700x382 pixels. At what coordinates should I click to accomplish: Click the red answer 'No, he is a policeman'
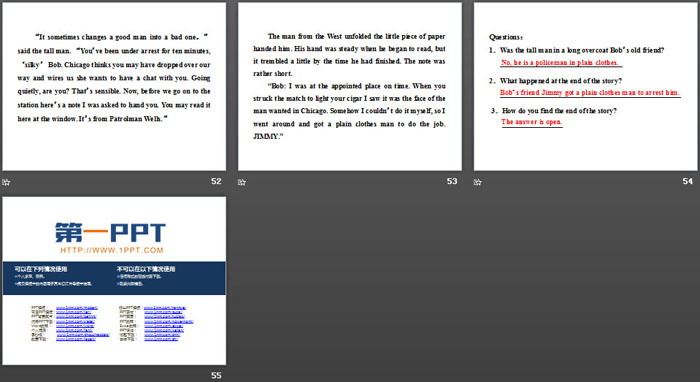click(559, 62)
